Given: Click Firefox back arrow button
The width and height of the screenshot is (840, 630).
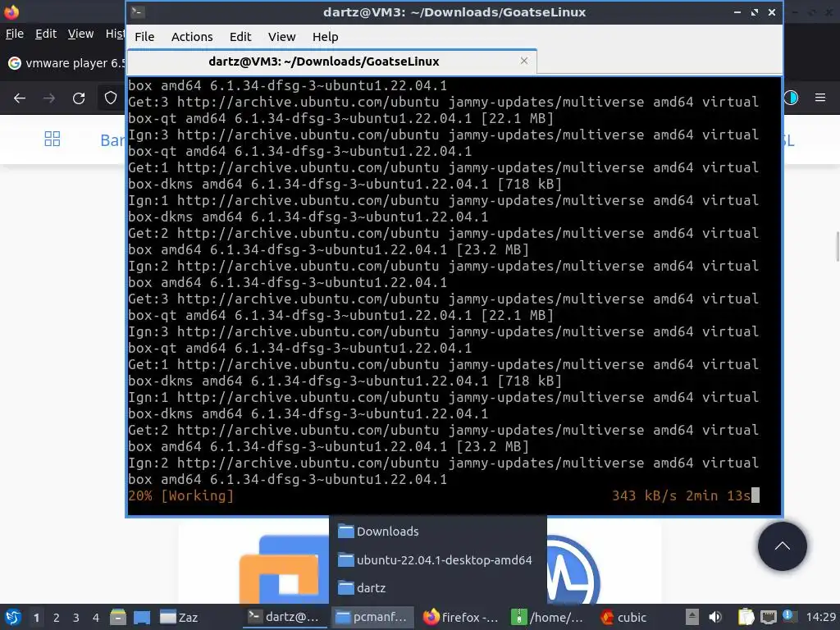Looking at the screenshot, I should 20,98.
